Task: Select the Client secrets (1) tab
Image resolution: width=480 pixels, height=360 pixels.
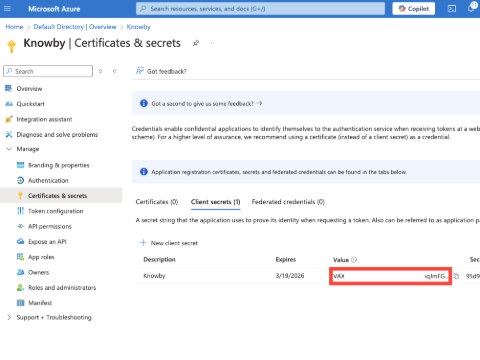Action: pos(215,202)
